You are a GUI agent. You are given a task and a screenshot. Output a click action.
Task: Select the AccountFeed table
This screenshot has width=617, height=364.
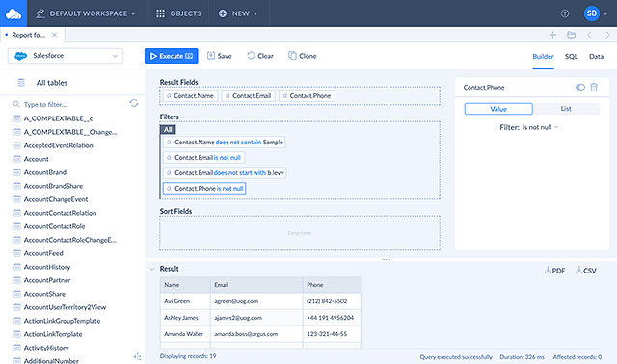[43, 253]
